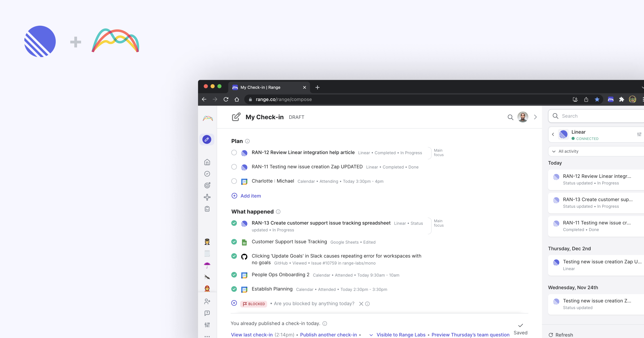Click Add item under Plan
This screenshot has height=338, width=644.
(246, 196)
